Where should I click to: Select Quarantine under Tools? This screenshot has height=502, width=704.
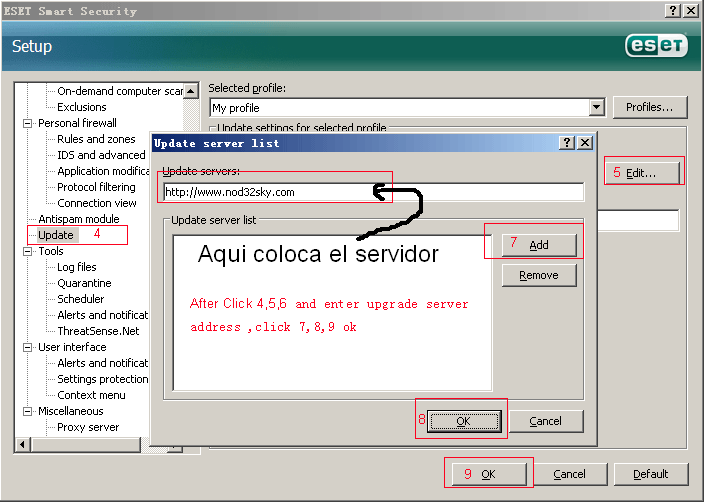84,283
